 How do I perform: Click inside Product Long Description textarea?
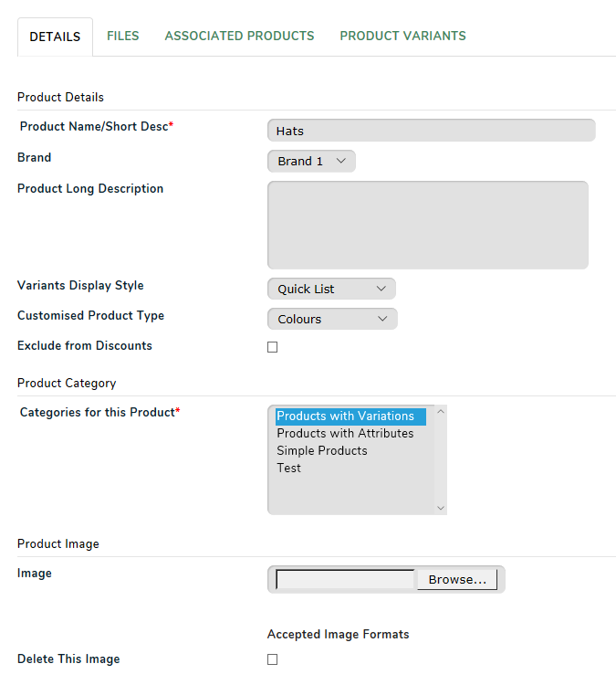tap(428, 225)
